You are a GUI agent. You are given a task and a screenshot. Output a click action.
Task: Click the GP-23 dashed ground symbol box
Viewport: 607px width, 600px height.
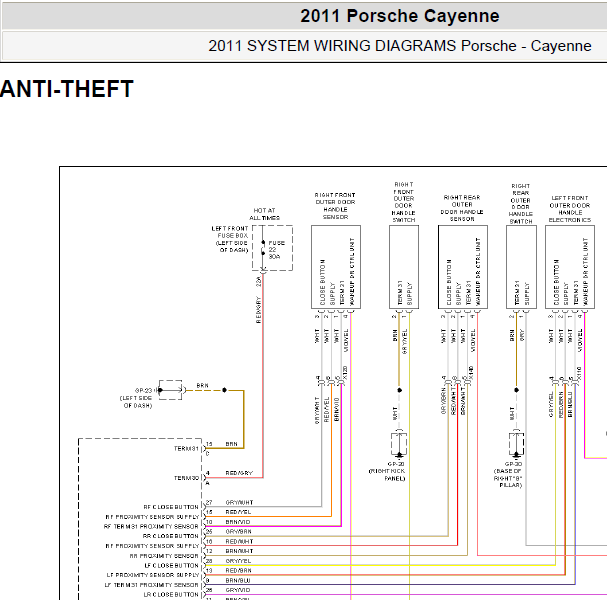click(170, 390)
